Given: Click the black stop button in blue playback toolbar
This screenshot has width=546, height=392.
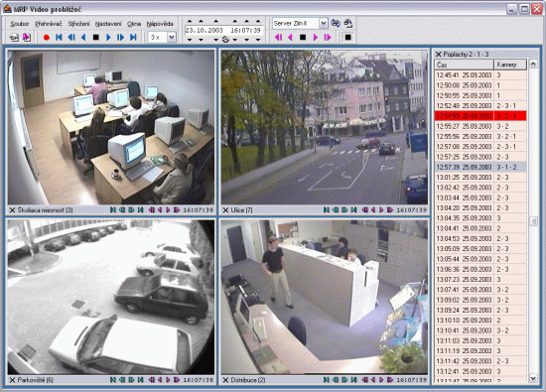Looking at the screenshot, I should coord(96,38).
